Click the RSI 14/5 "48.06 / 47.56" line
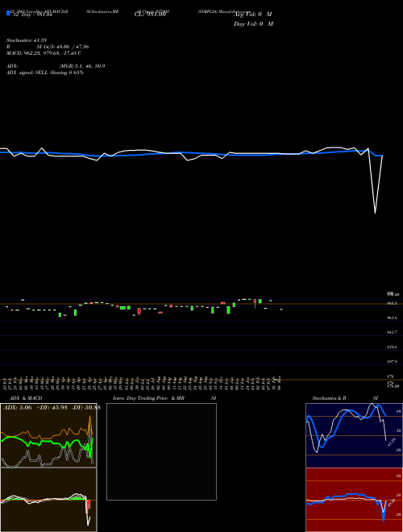 point(48,47)
